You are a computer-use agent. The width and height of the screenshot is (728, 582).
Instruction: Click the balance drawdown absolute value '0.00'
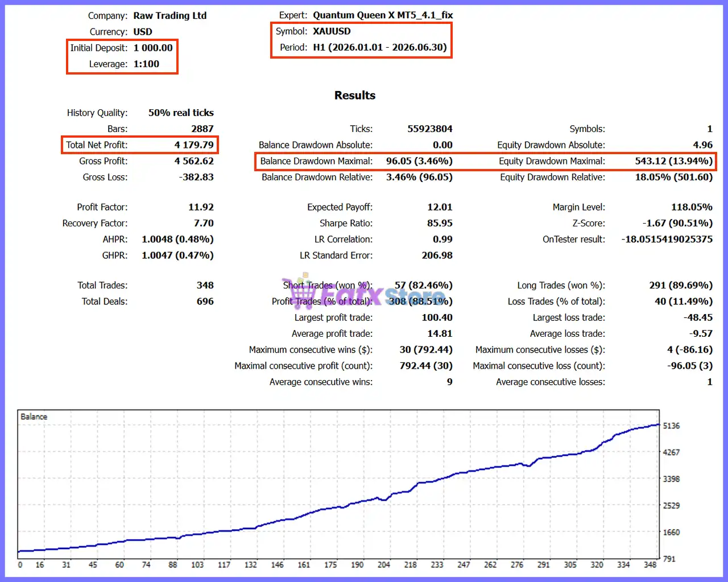(442, 145)
